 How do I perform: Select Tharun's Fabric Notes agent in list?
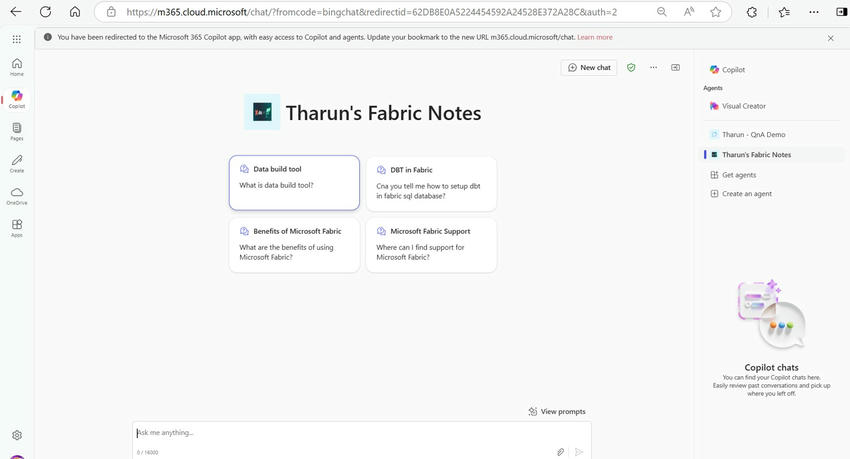click(x=772, y=154)
